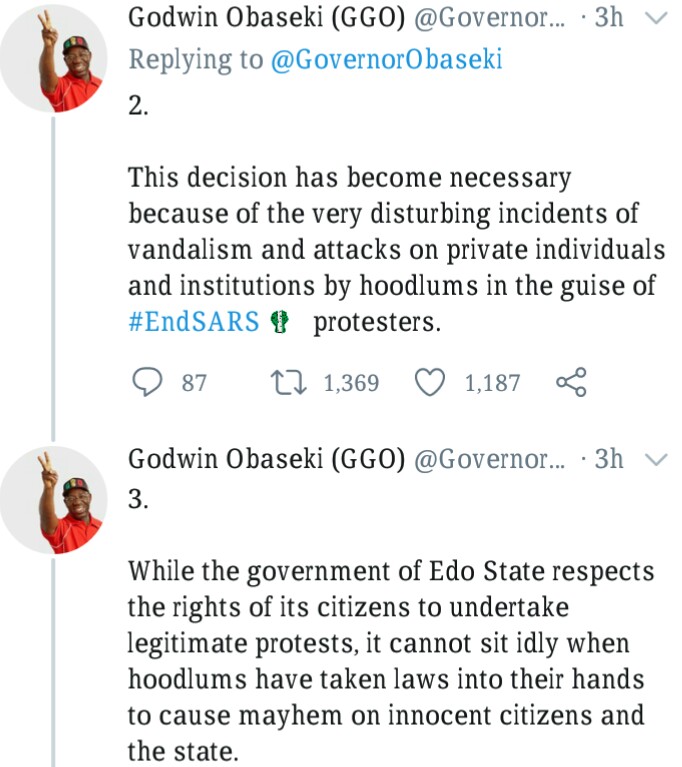682x767 pixels.
Task: Open the tweet starting 'This decision has become necessary'
Action: pyautogui.click(x=391, y=250)
